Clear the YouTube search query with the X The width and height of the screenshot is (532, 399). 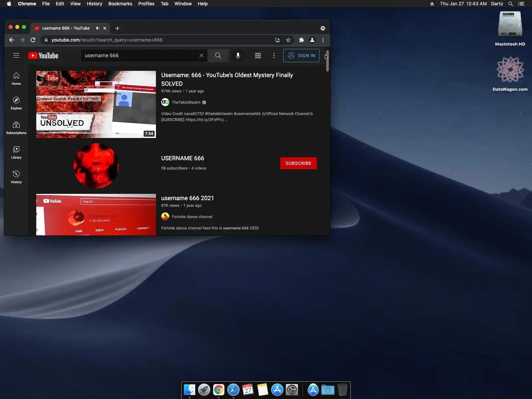(201, 56)
